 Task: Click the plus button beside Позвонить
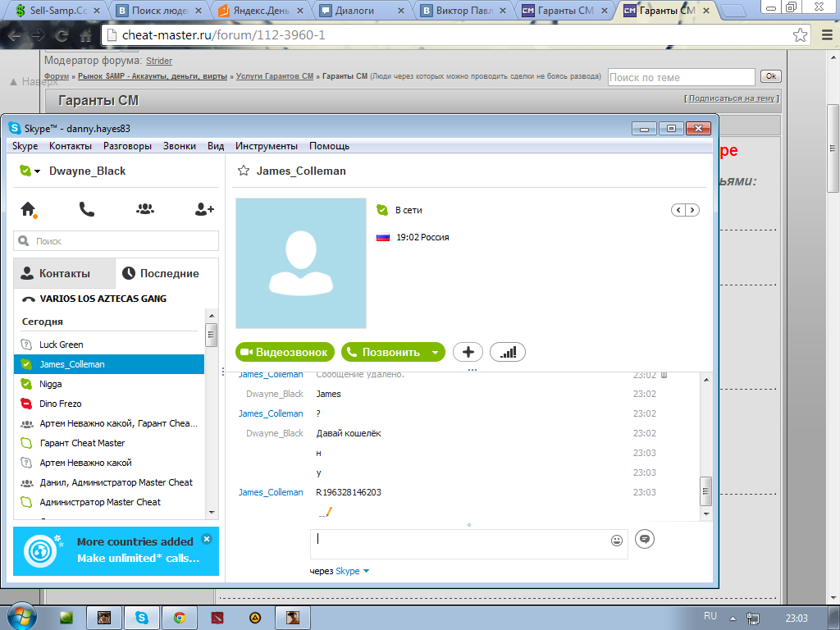(468, 352)
